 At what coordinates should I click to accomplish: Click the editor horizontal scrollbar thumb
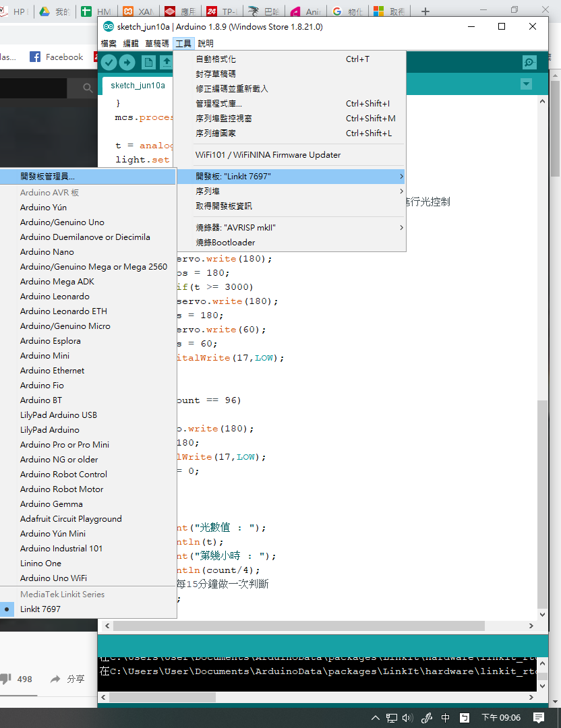pos(299,626)
